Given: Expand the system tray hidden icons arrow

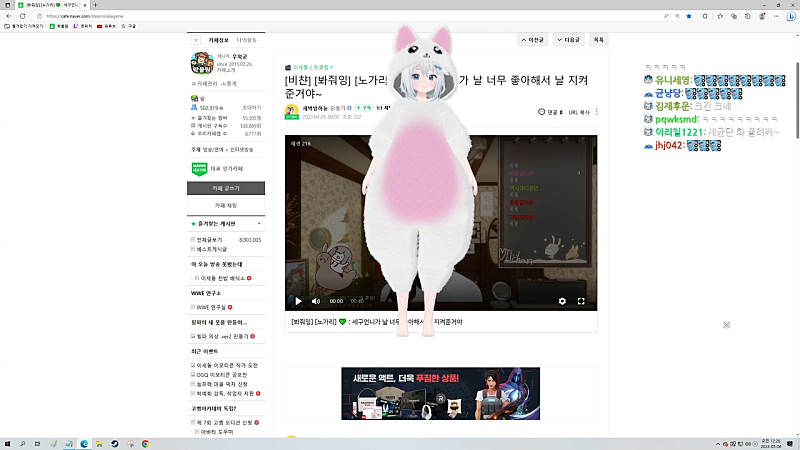Looking at the screenshot, I should point(718,444).
